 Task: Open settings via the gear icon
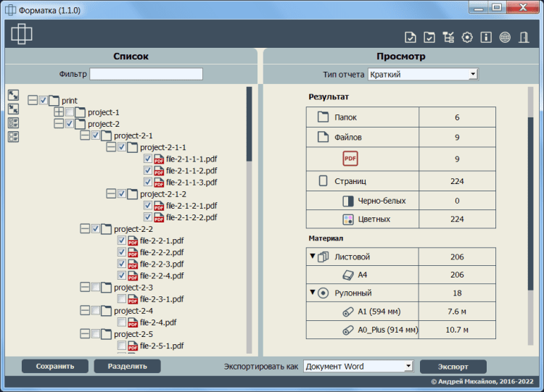pyautogui.click(x=467, y=38)
